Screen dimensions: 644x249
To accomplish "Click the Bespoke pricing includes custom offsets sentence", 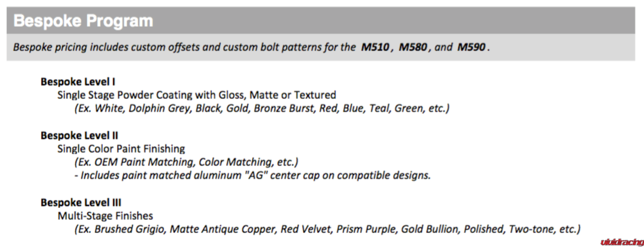I will click(184, 47).
